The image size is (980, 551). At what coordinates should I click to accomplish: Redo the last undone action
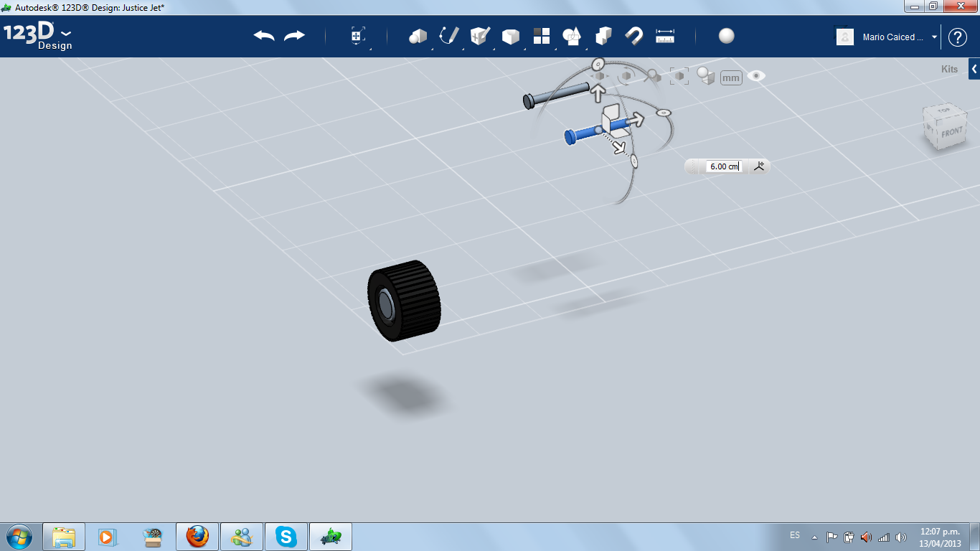pos(295,36)
